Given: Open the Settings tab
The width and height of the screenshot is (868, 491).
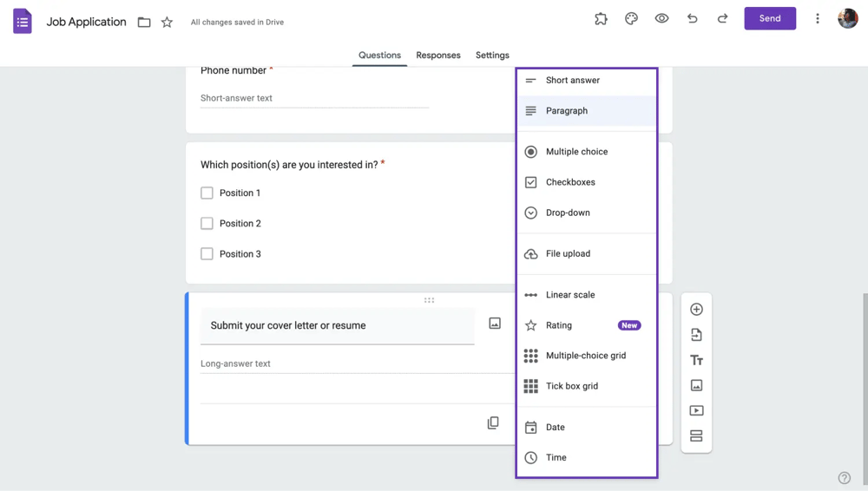Looking at the screenshot, I should click(492, 56).
